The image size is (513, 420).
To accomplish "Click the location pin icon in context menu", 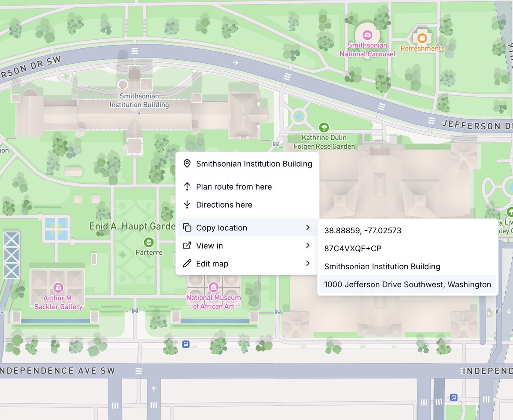I will pos(187,164).
